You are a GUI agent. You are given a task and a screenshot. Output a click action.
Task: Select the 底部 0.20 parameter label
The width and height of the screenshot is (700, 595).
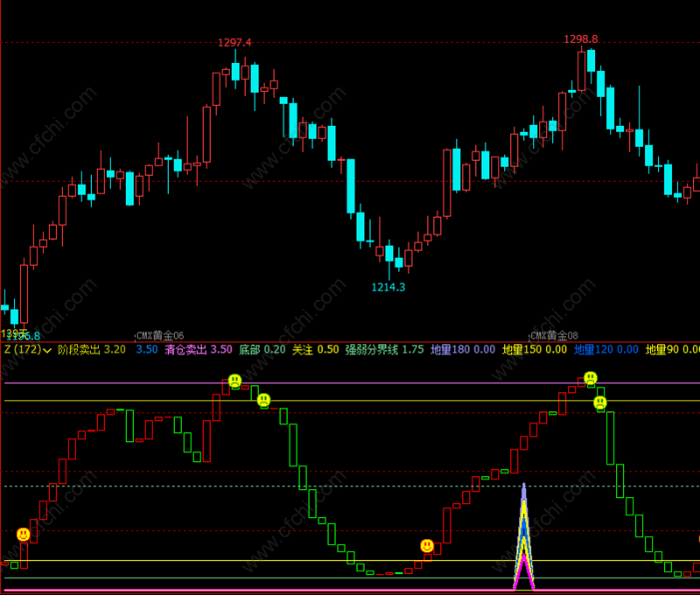262,349
